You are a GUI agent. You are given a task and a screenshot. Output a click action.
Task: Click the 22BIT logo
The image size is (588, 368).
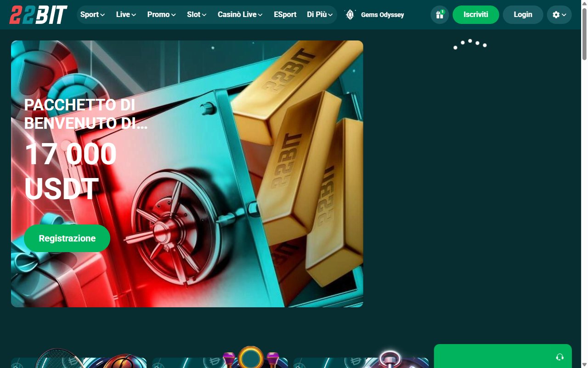point(39,15)
